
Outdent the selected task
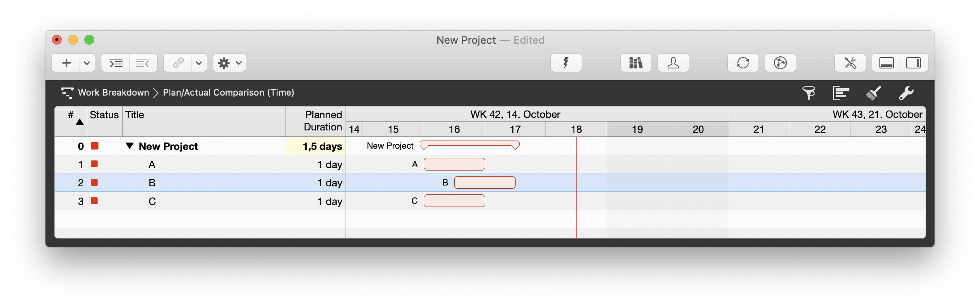click(x=143, y=63)
